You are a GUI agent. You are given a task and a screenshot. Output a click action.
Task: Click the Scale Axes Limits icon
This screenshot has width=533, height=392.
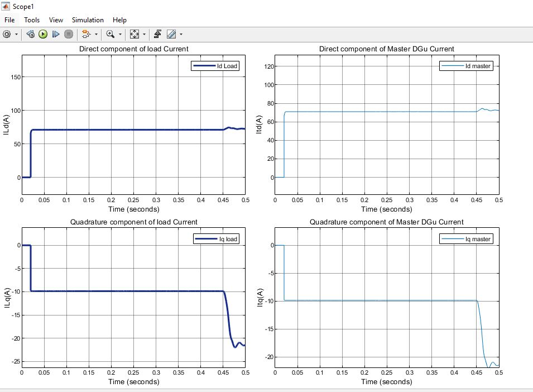pos(135,34)
